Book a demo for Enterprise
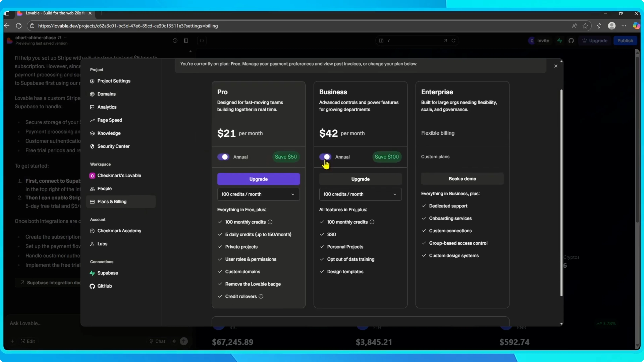644x362 pixels. pyautogui.click(x=462, y=179)
